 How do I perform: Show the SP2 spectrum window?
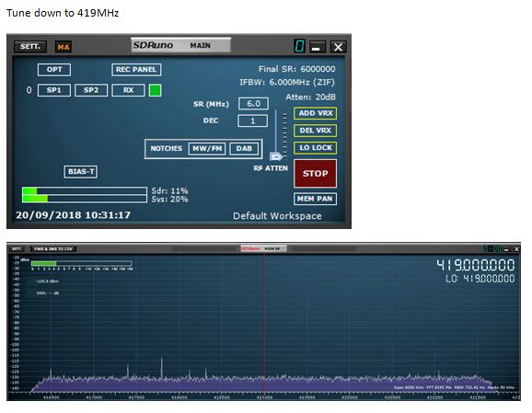(x=91, y=90)
